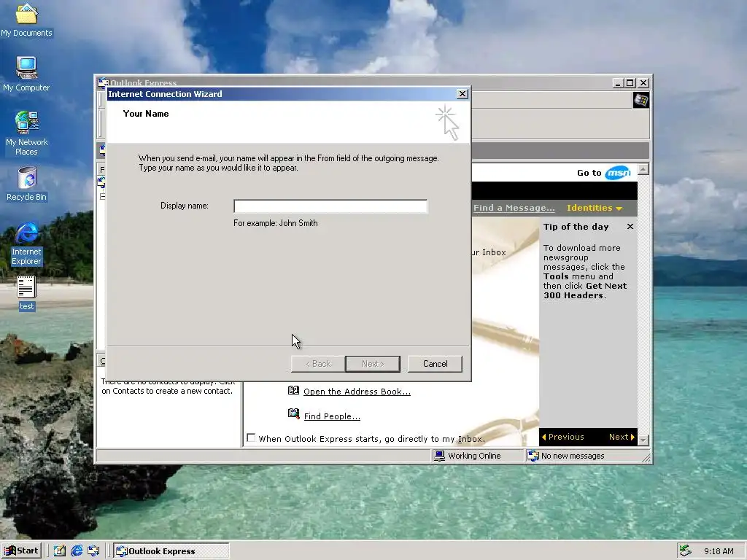This screenshot has height=560, width=747.
Task: Click the Tip of the day heading
Action: click(x=576, y=227)
